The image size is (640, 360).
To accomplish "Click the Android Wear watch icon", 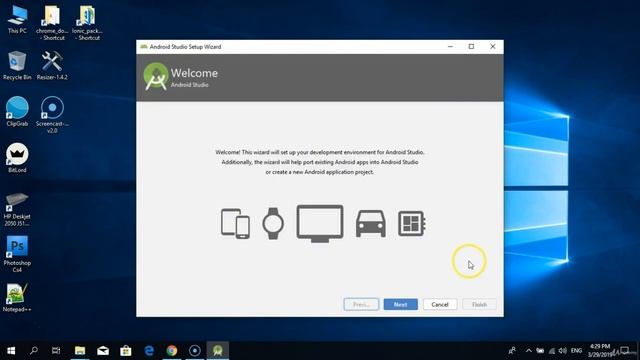I will [x=273, y=223].
